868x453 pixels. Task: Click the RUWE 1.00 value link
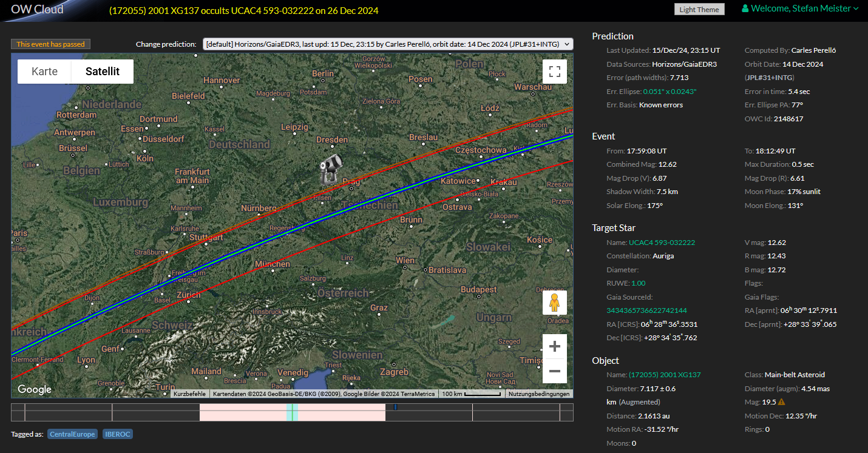[x=639, y=283]
